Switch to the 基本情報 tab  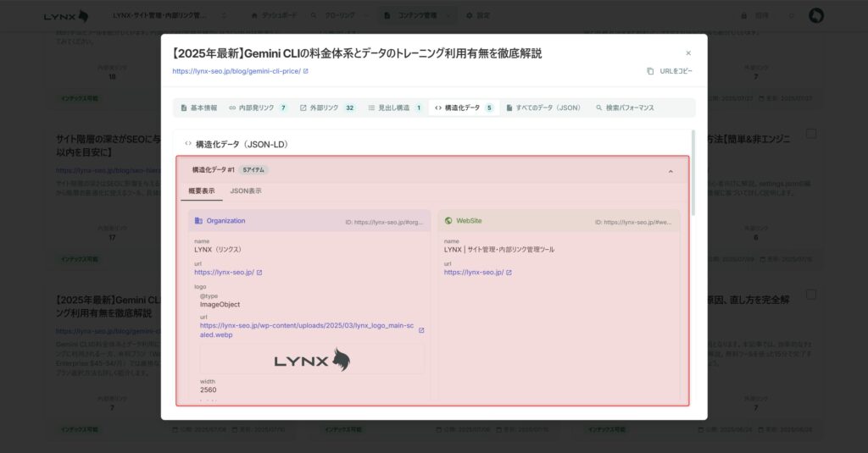coord(198,108)
